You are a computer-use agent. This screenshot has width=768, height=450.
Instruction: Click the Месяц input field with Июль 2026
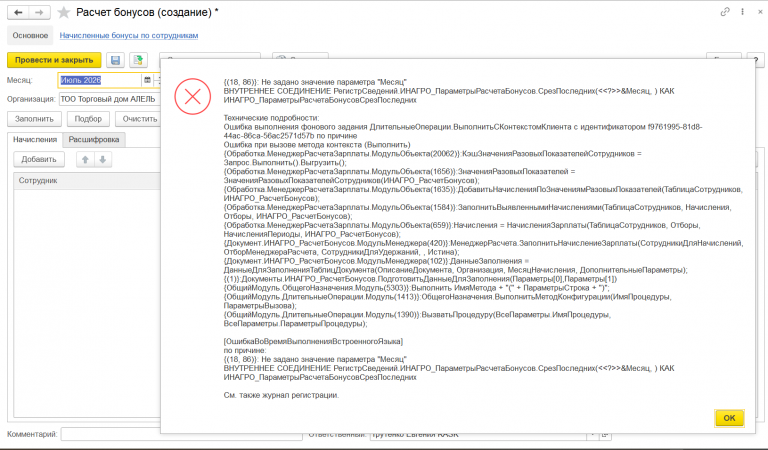(x=100, y=80)
